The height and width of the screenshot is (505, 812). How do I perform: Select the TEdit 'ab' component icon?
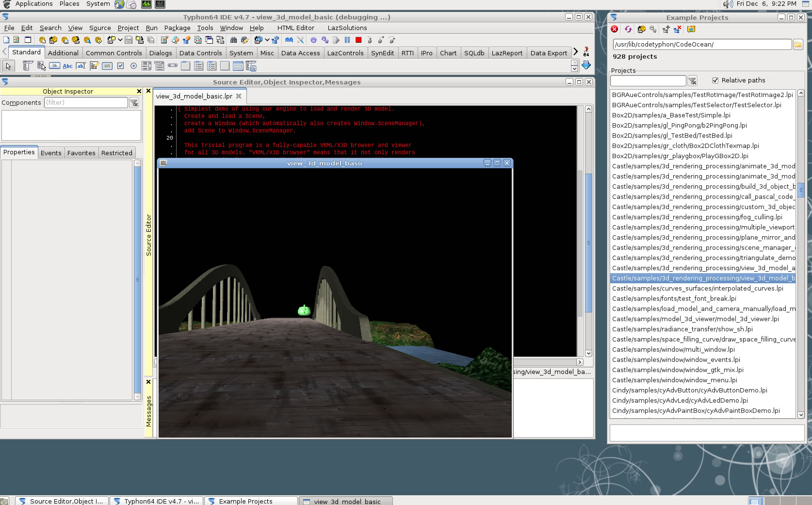pos(81,65)
